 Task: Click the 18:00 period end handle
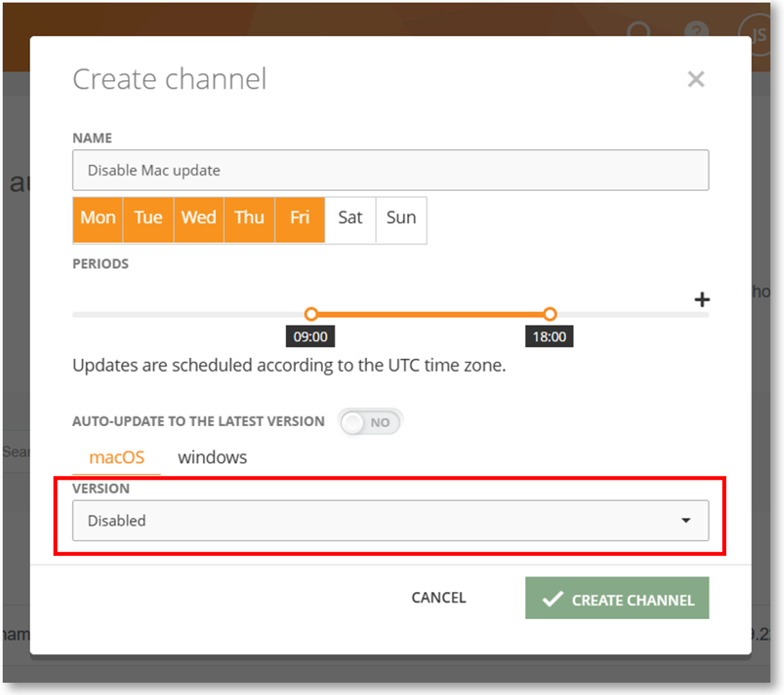(549, 314)
